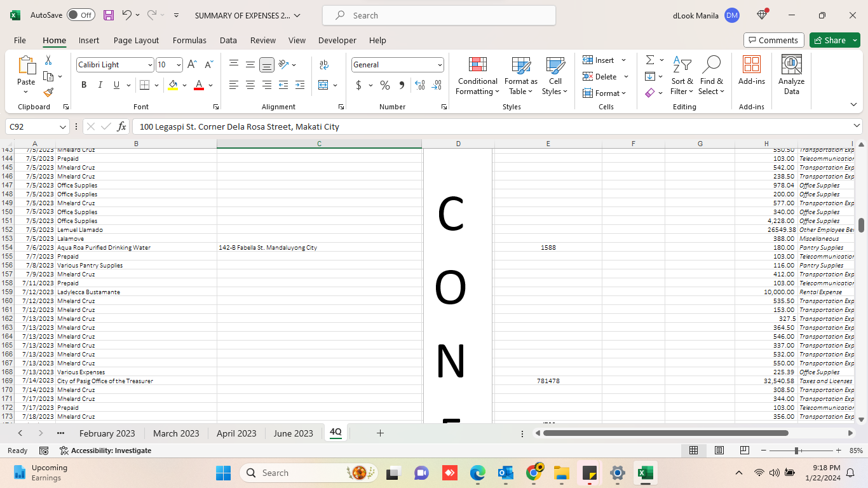Click the Insert Function fx icon
This screenshot has width=868, height=488.
122,126
